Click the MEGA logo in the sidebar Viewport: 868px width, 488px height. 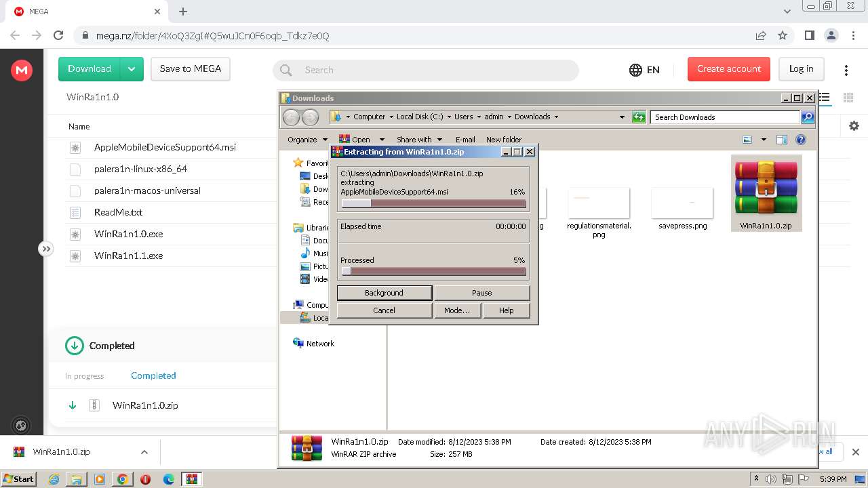pyautogui.click(x=22, y=70)
